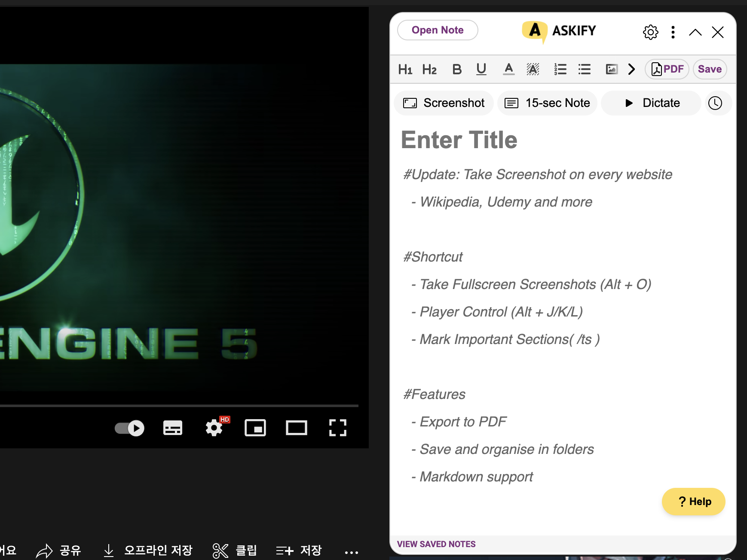Enter fullscreen video mode
The height and width of the screenshot is (560, 747).
(338, 428)
